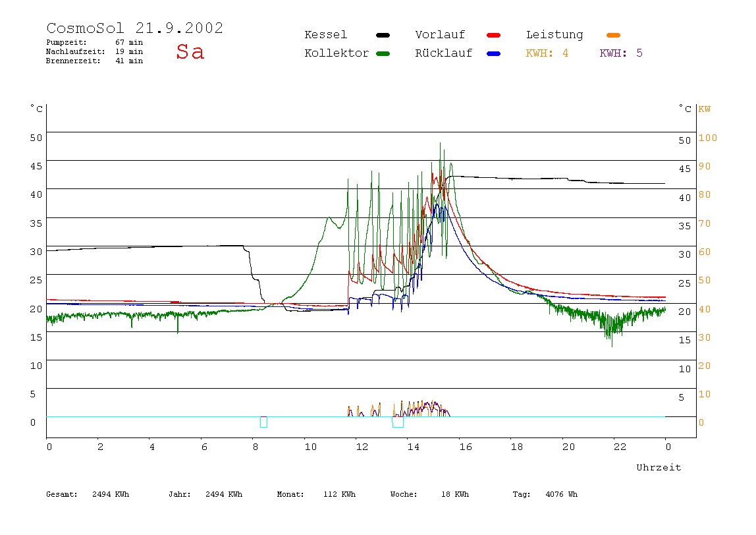Click the 'Kollektor' legend label
This screenshot has height=535, width=756.
[x=337, y=53]
